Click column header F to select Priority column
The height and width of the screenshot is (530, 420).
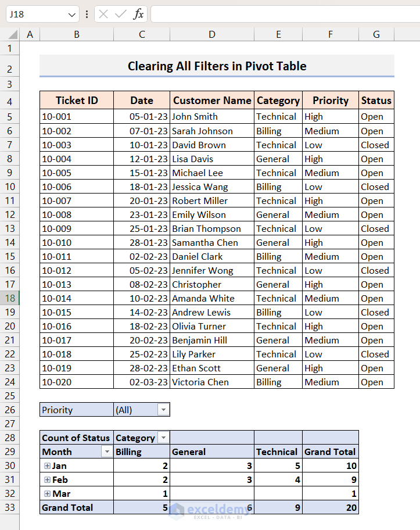330,34
